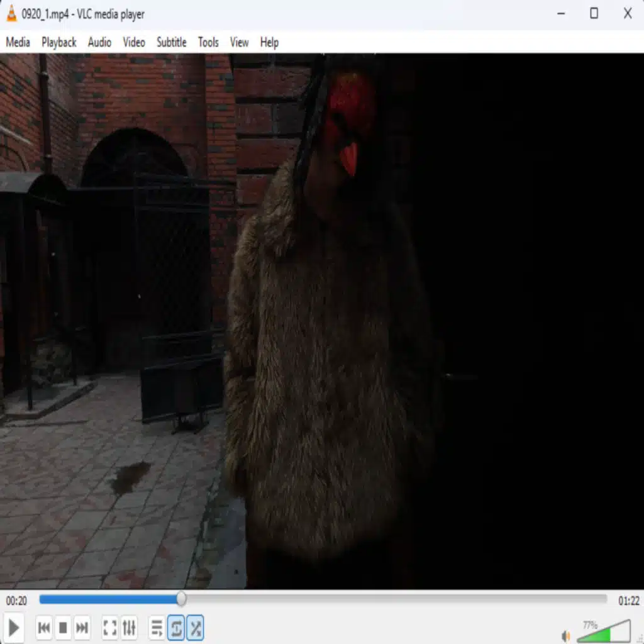The image size is (644, 644).
Task: Stop video playback
Action: (x=63, y=628)
